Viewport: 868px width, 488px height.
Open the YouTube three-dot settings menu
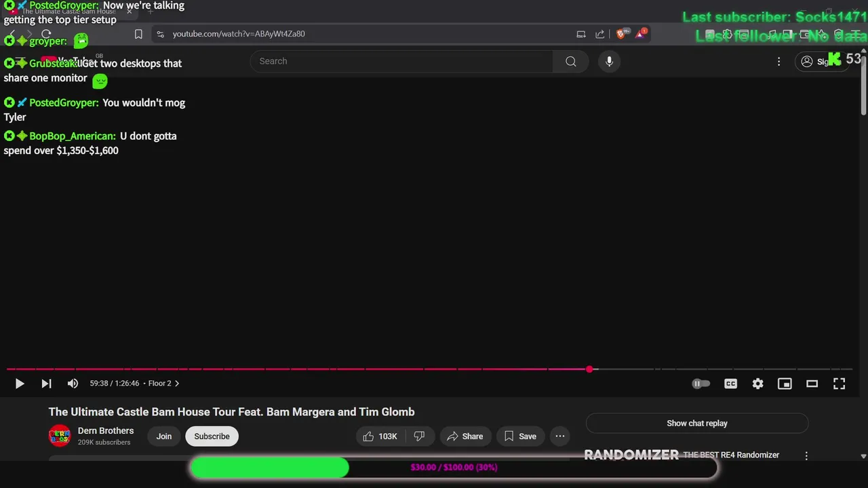coord(778,61)
